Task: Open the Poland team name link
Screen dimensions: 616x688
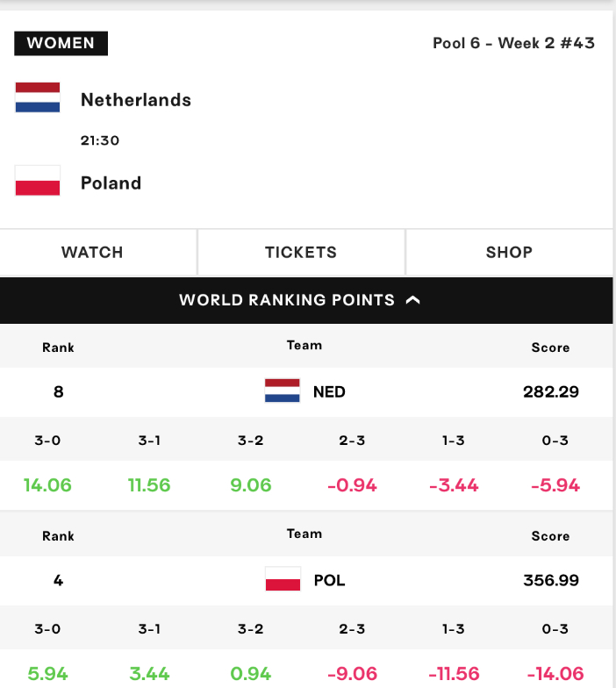Action: pyautogui.click(x=111, y=183)
